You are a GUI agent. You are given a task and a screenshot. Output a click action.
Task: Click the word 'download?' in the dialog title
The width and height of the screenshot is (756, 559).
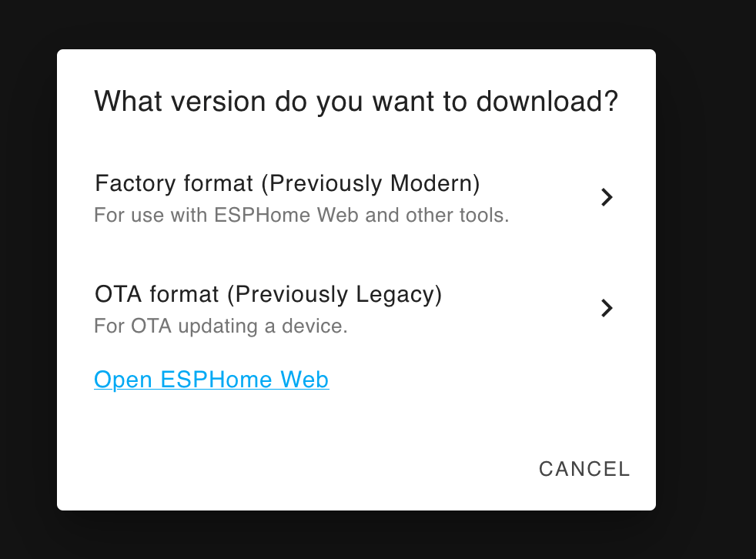(x=547, y=102)
